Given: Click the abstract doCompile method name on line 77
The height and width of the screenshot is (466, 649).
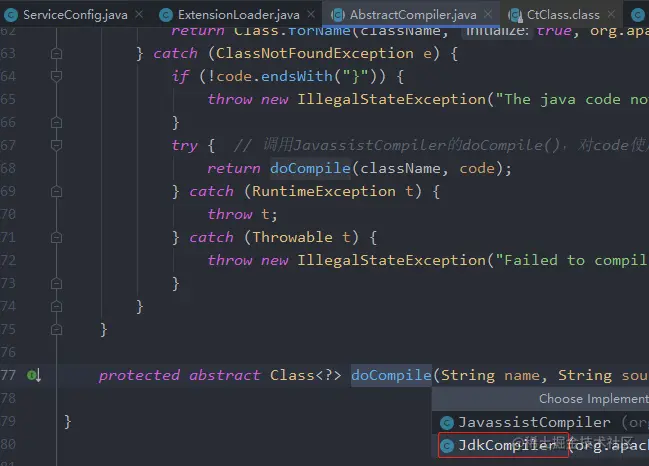Looking at the screenshot, I should pos(391,375).
